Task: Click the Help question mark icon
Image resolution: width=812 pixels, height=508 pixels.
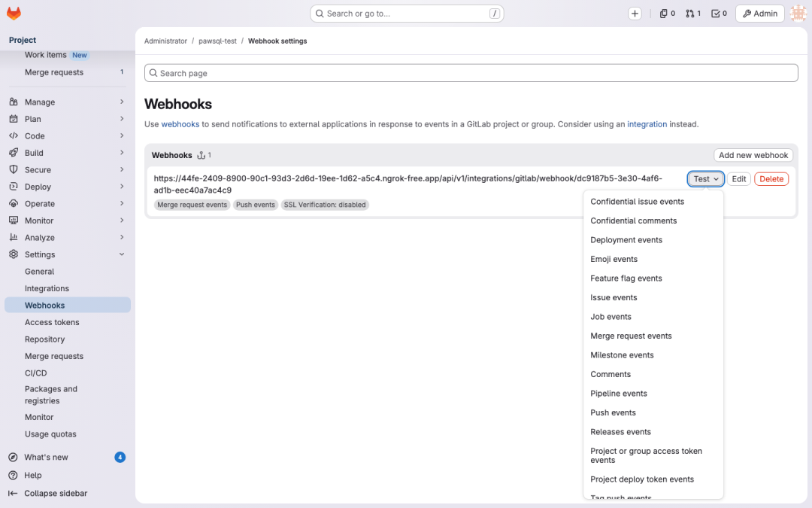Action: [x=13, y=476]
